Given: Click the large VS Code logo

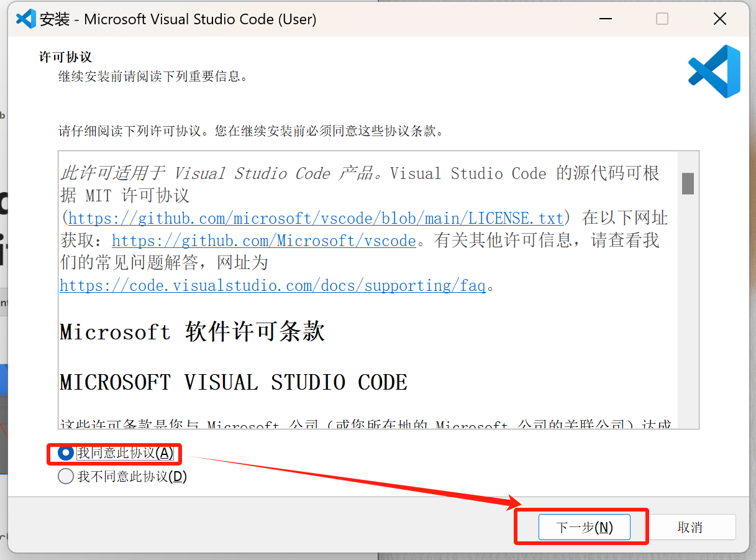Looking at the screenshot, I should tap(714, 71).
